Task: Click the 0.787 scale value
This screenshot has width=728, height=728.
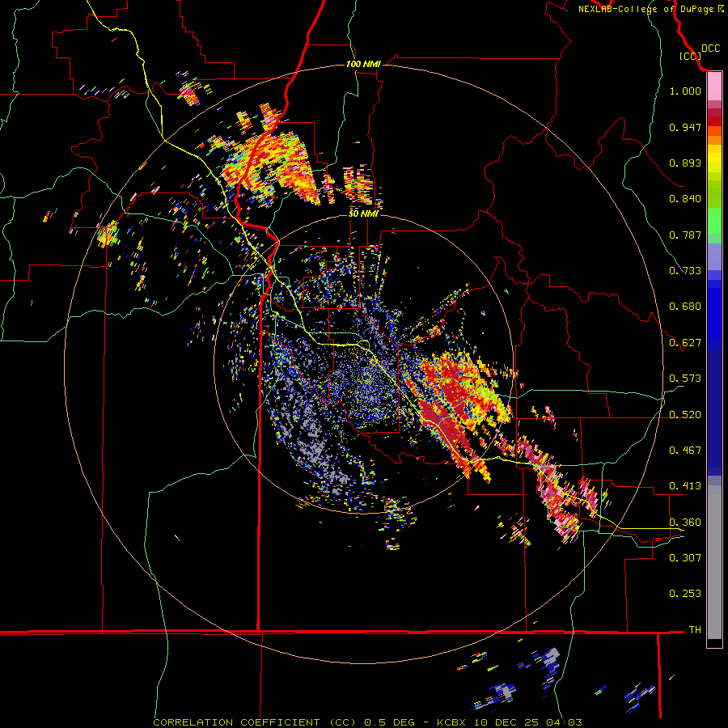Action: coord(685,235)
